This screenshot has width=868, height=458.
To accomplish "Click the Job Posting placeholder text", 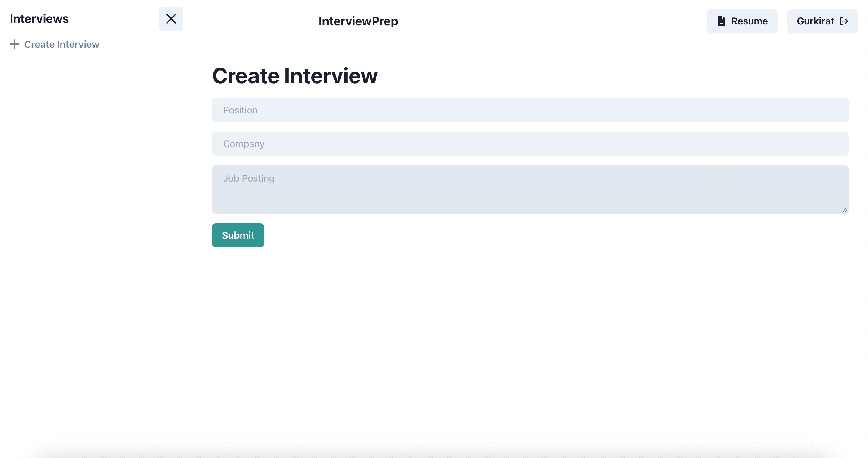I will pos(249,178).
